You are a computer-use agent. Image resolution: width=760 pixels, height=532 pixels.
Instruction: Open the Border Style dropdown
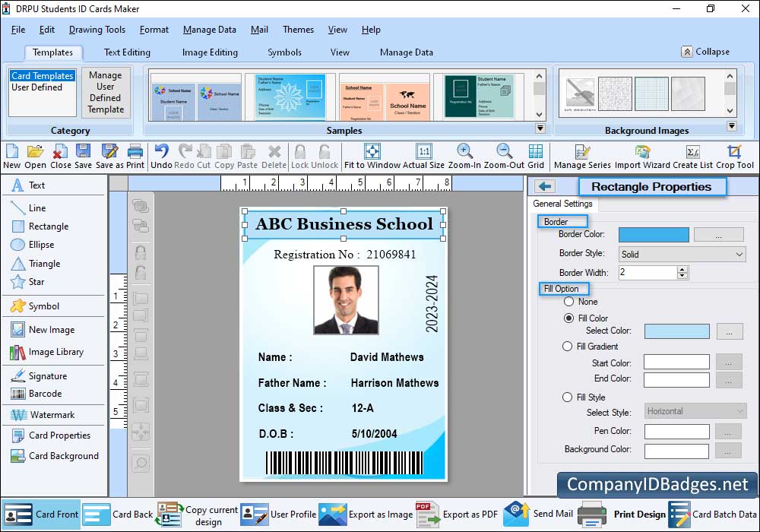682,255
